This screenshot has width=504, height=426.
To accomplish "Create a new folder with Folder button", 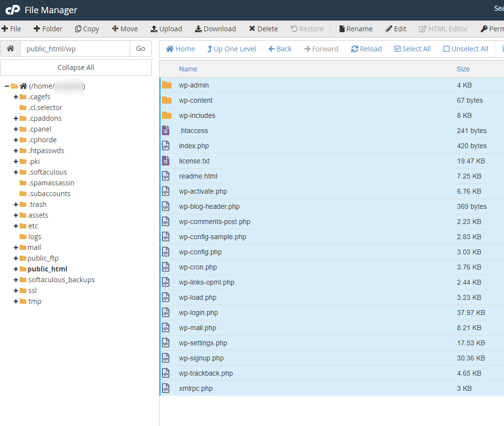I will (x=48, y=29).
